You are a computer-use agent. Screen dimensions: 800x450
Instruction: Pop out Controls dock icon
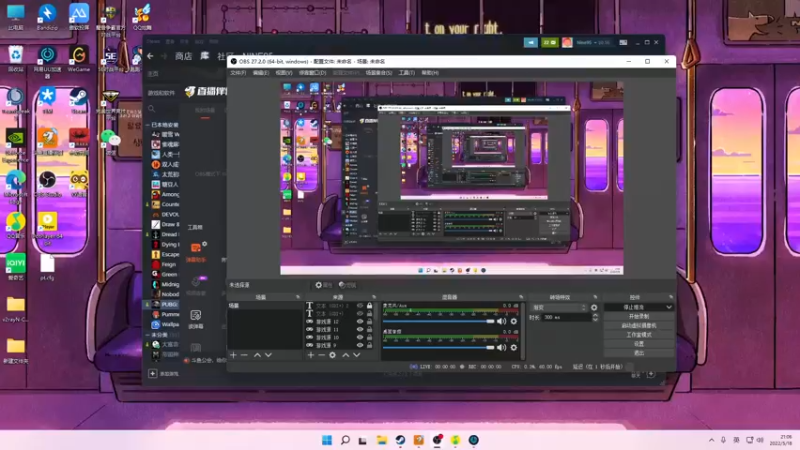671,297
